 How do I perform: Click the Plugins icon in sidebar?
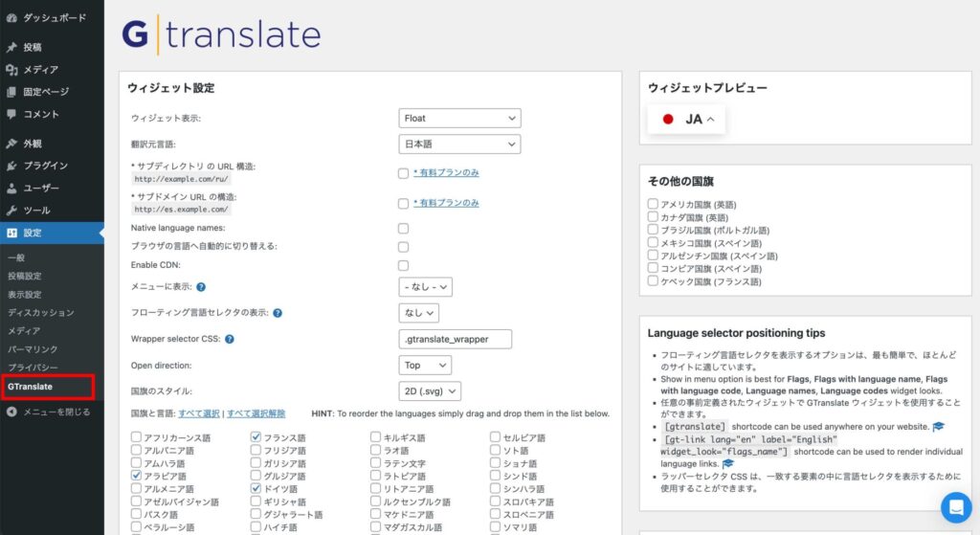[x=11, y=166]
